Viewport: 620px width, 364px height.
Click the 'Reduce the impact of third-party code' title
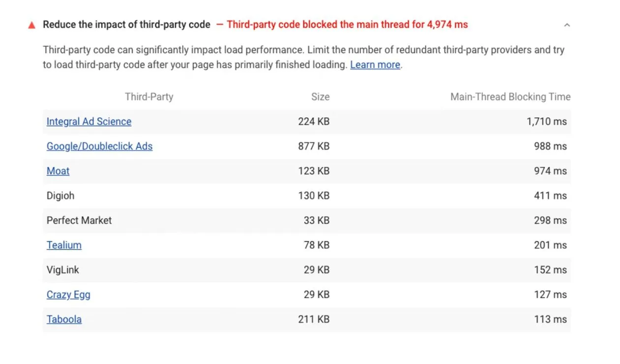click(x=126, y=25)
